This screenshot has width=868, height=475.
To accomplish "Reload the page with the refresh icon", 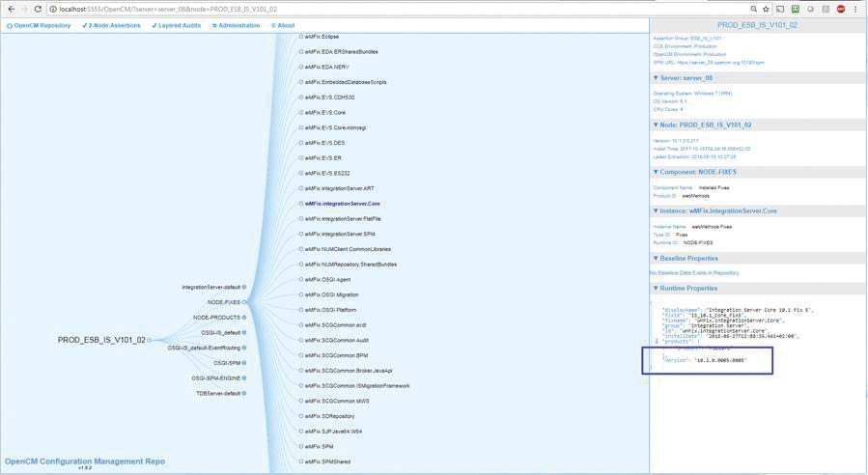I will coord(38,9).
